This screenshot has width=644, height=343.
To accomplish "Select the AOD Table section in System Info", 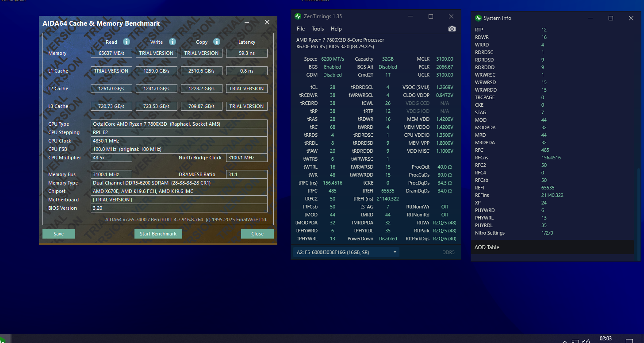I will tap(552, 247).
